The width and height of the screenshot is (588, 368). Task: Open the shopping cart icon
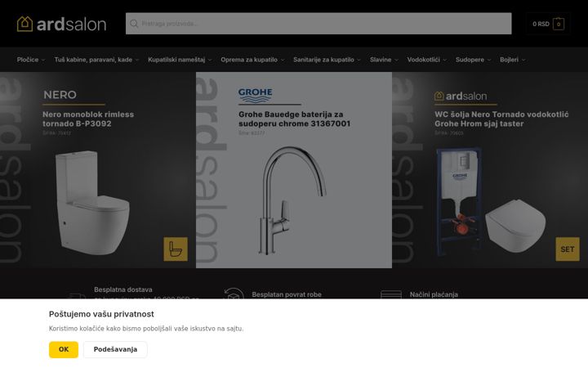pyautogui.click(x=559, y=24)
